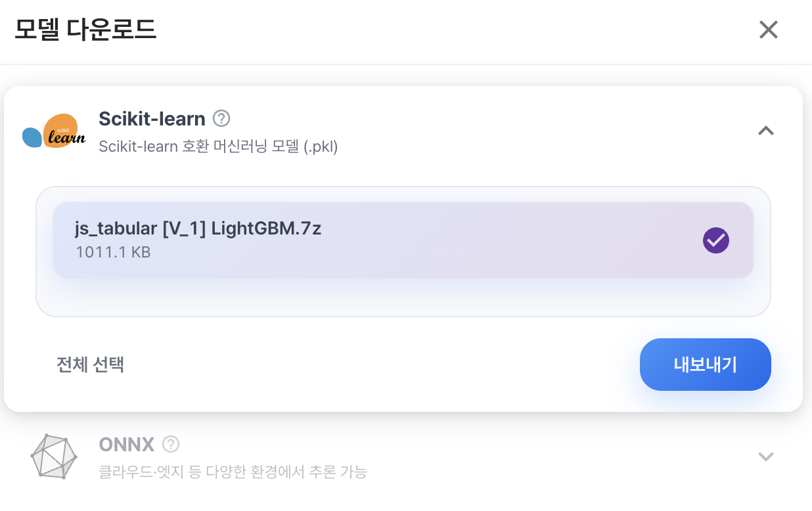Collapse the Scikit-learn section chevron

pos(766,131)
